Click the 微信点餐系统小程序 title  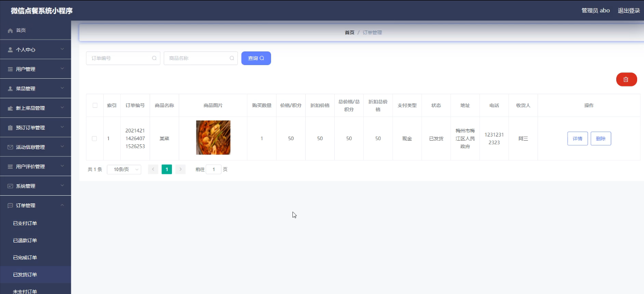(x=42, y=10)
